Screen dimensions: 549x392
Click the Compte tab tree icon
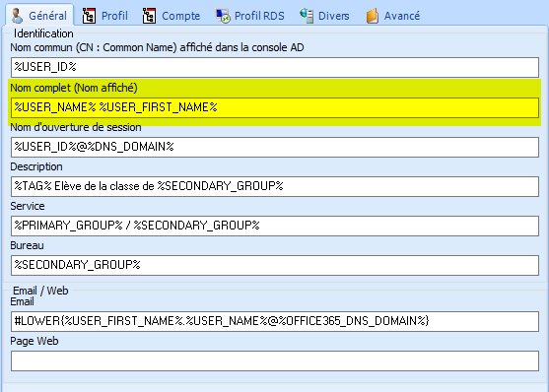[149, 16]
